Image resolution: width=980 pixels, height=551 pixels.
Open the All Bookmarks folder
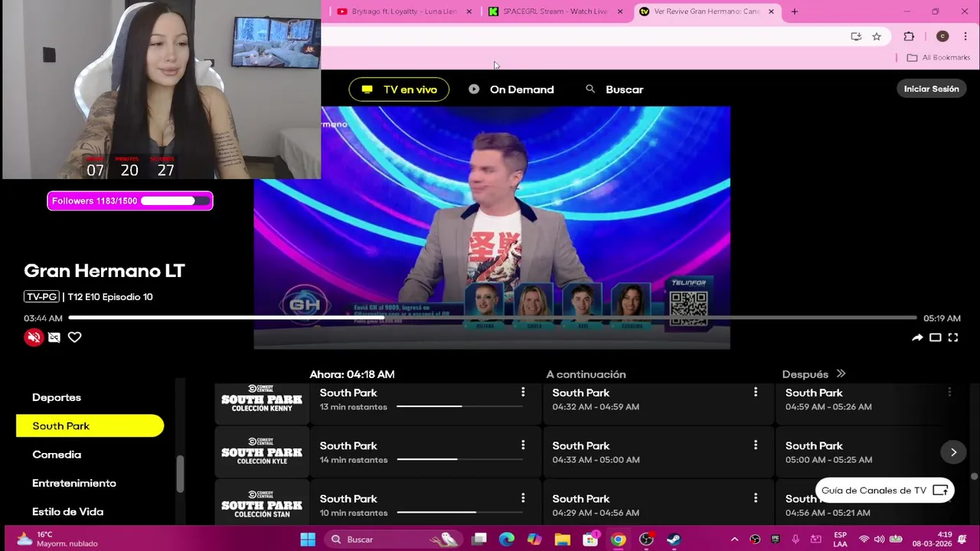tap(938, 57)
